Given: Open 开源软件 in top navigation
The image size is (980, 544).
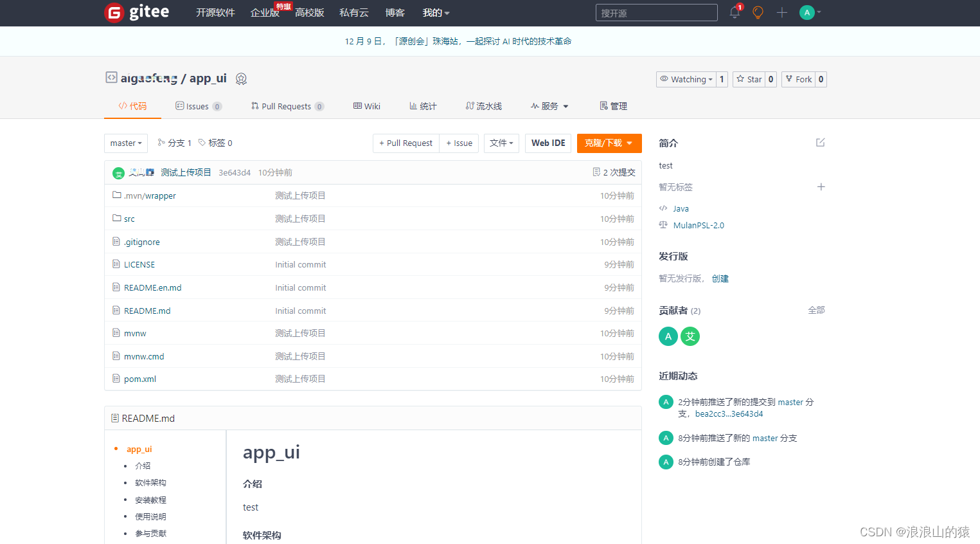Looking at the screenshot, I should (x=215, y=13).
